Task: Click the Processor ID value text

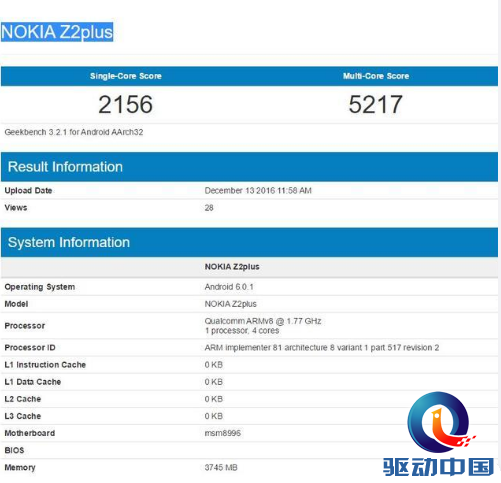Action: [x=322, y=348]
